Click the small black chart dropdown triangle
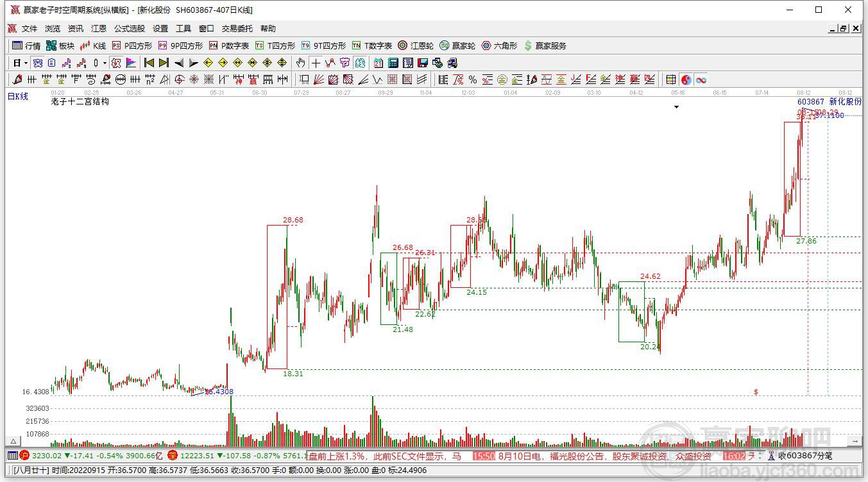868x482 pixels. [x=676, y=108]
